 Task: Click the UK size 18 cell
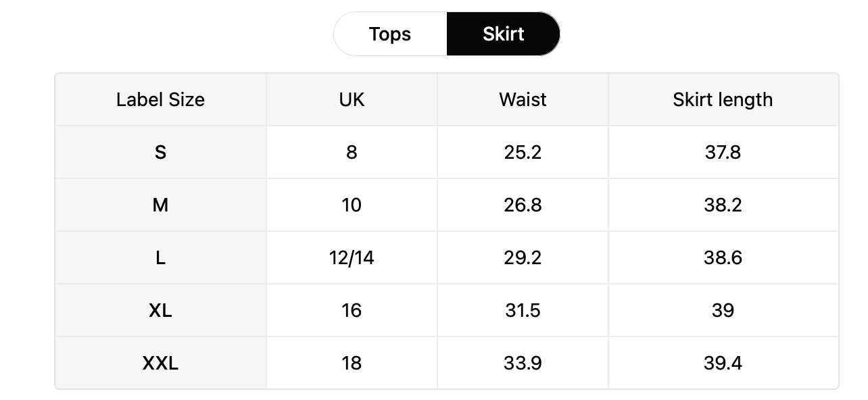pyautogui.click(x=352, y=363)
